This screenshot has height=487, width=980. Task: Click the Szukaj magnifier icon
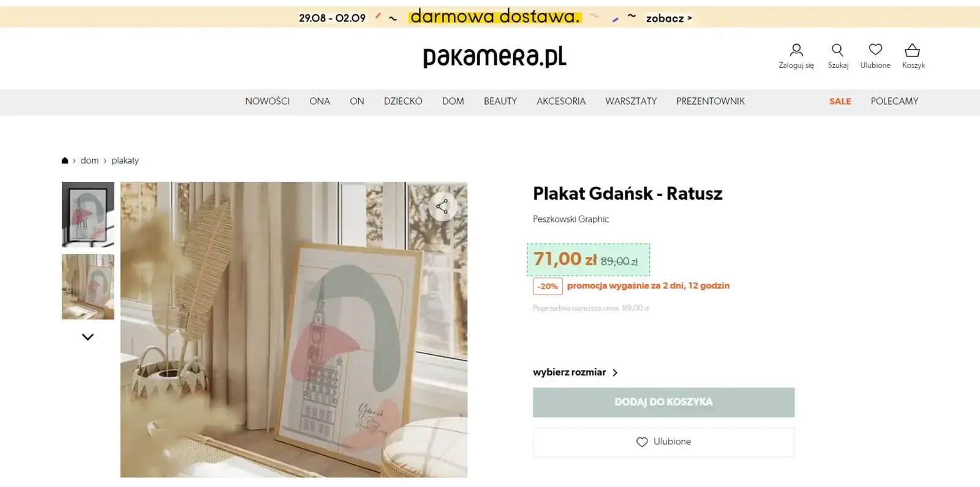pos(837,50)
